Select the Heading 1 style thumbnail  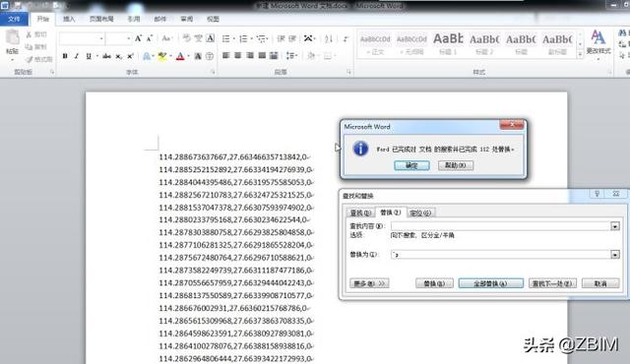(448, 44)
